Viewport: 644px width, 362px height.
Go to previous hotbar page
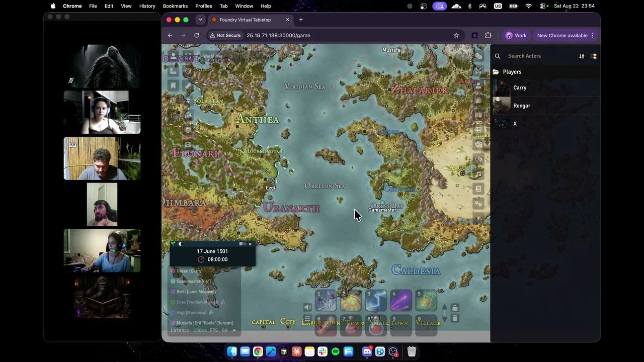[444, 306]
